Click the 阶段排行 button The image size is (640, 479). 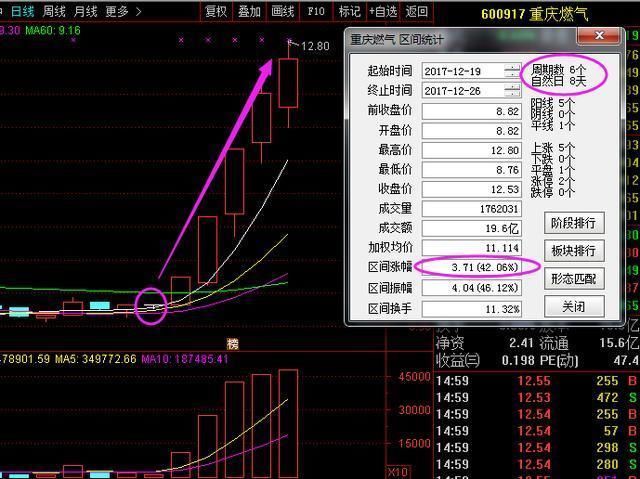(x=573, y=223)
